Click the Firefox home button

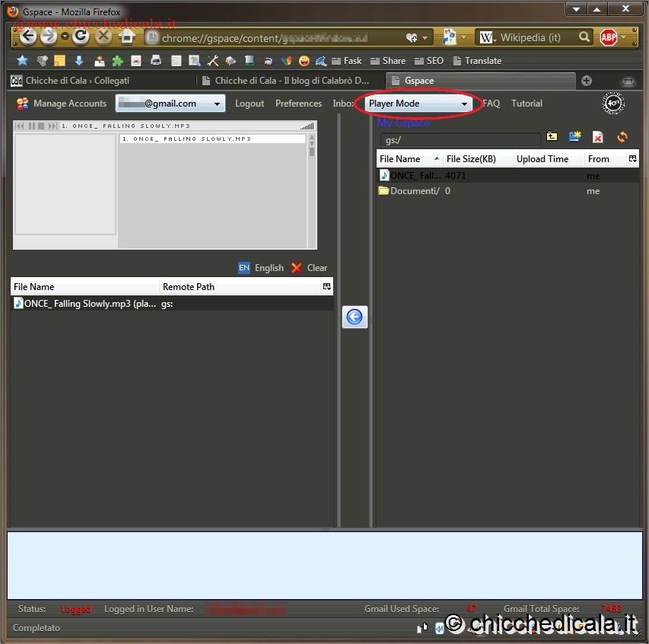point(127,37)
